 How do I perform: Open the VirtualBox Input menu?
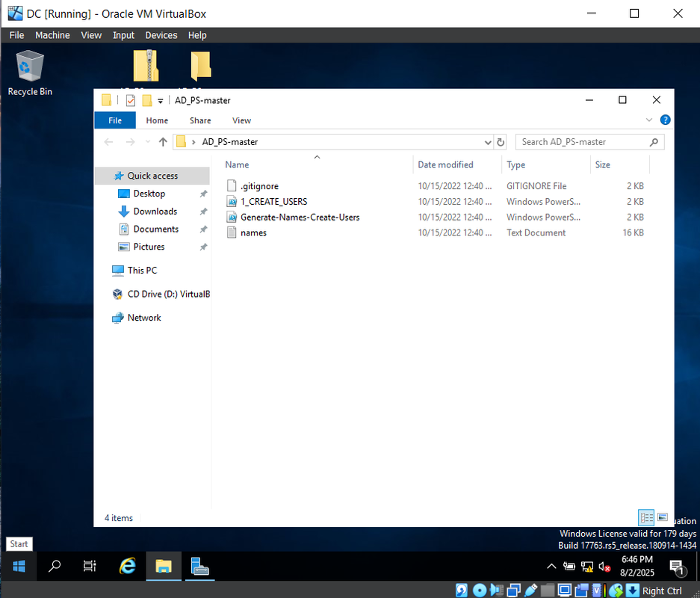point(123,35)
